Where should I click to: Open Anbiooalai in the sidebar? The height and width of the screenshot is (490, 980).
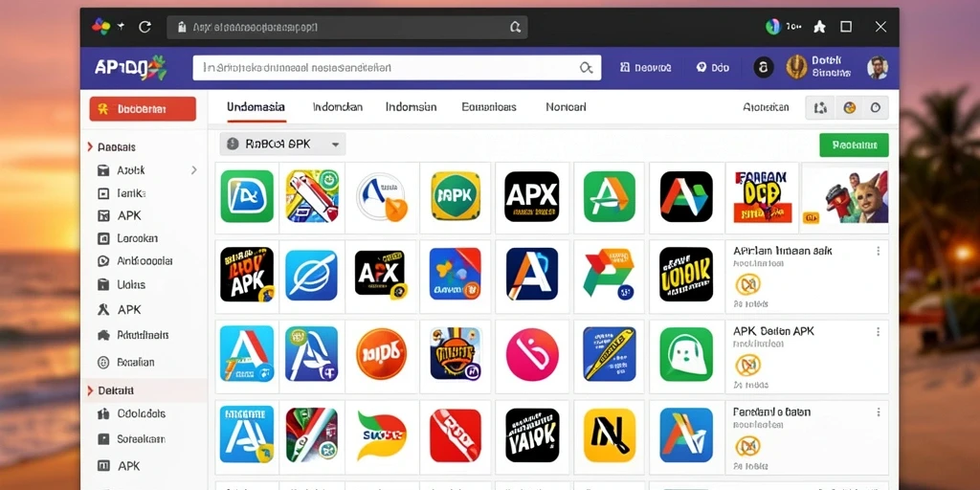click(x=135, y=261)
